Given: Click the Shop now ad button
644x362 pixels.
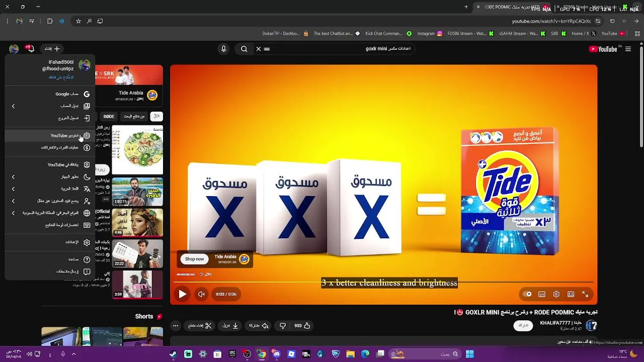Looking at the screenshot, I should point(195,259).
